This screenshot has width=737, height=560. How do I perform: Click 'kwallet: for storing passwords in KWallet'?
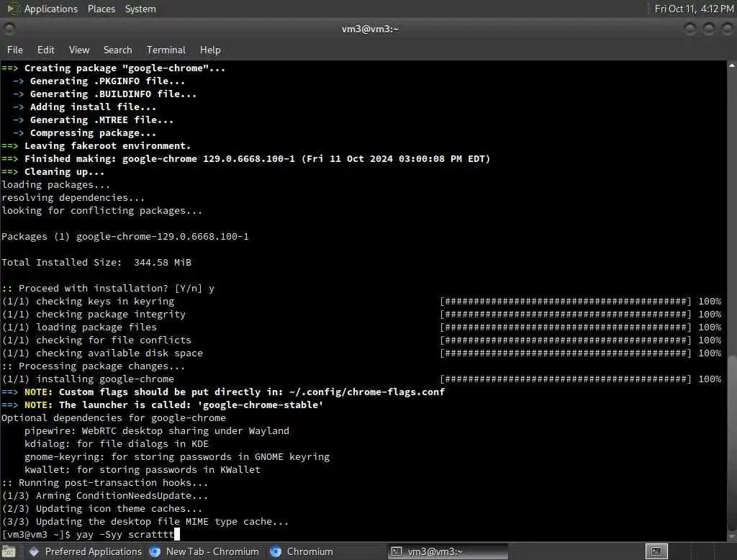click(143, 470)
